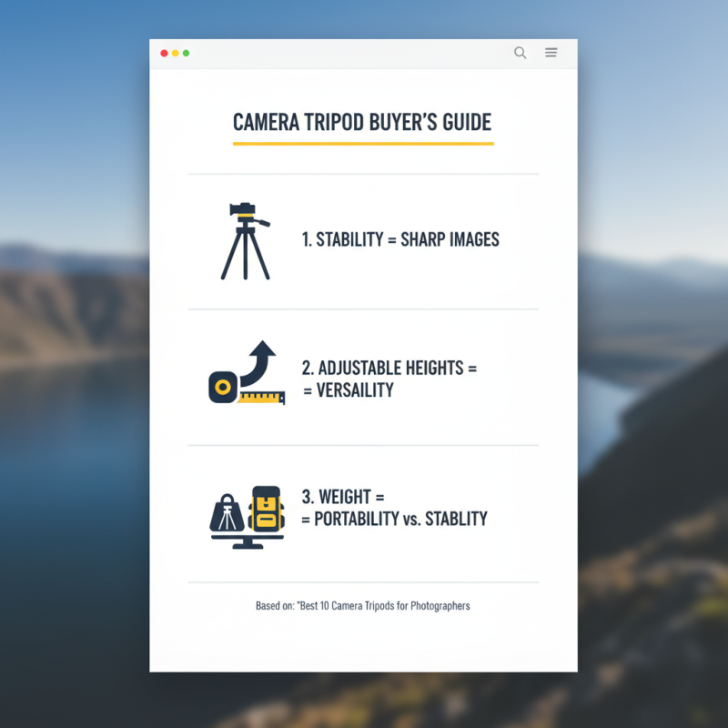Toggle the yellow traffic light control
Screen dimensions: 728x728
click(x=175, y=53)
